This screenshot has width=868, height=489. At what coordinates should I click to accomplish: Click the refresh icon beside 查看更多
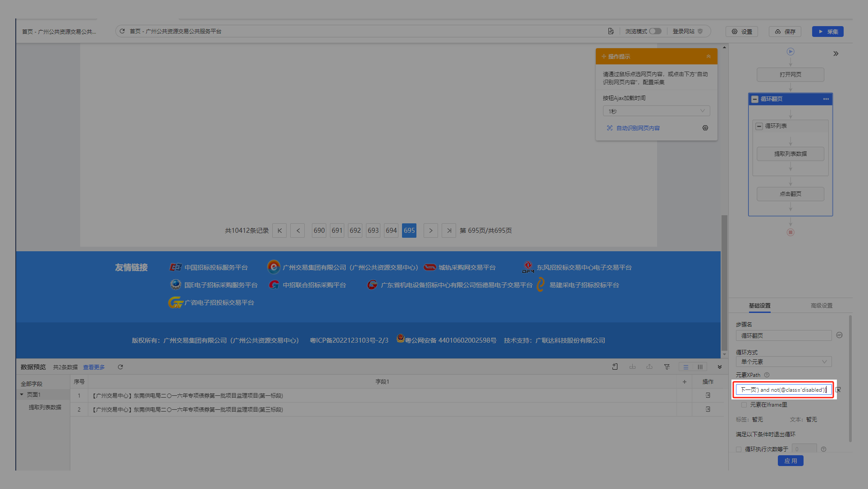click(x=120, y=367)
